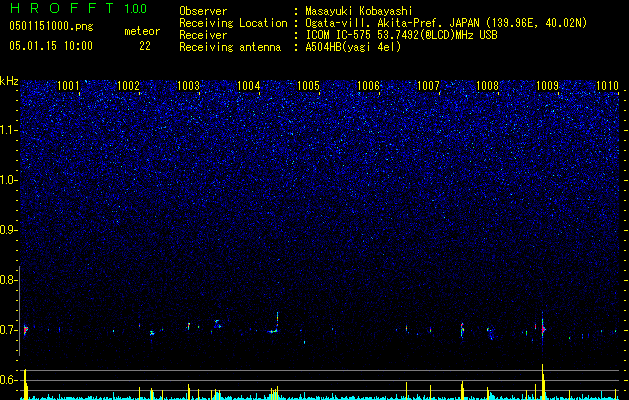Click the Receiver label
Screen dimensions: 629x400
[x=203, y=35]
